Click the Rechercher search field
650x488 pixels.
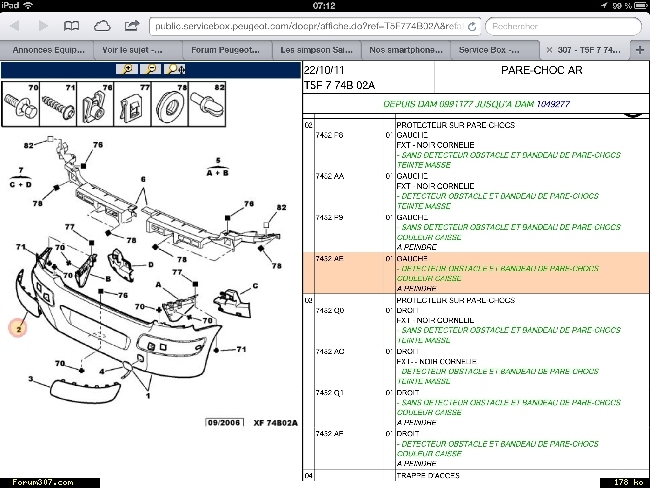click(563, 27)
